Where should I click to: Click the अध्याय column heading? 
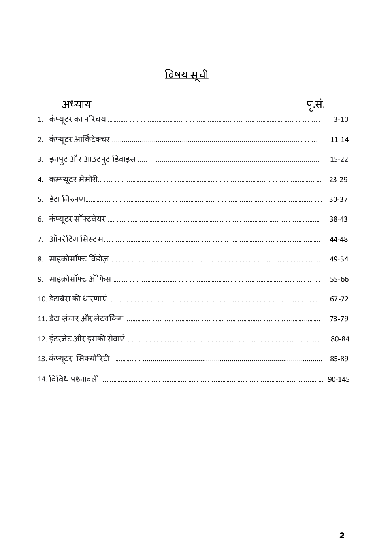click(x=76, y=104)
